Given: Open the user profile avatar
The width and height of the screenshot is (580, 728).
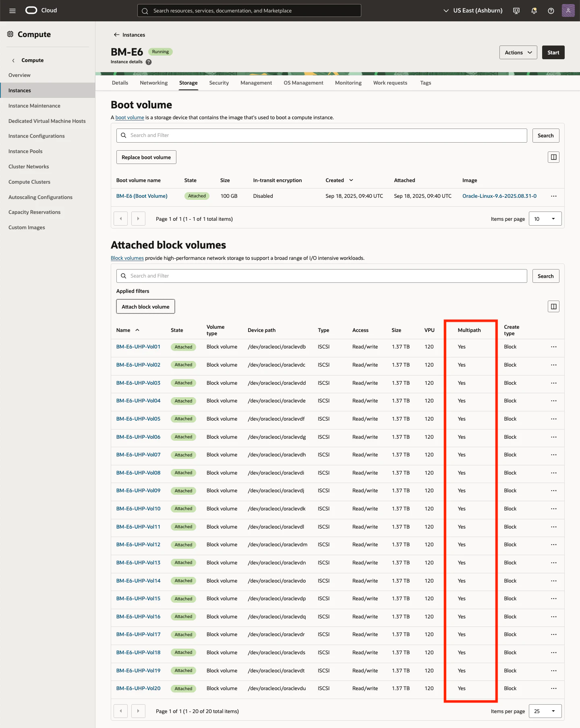Looking at the screenshot, I should (568, 10).
